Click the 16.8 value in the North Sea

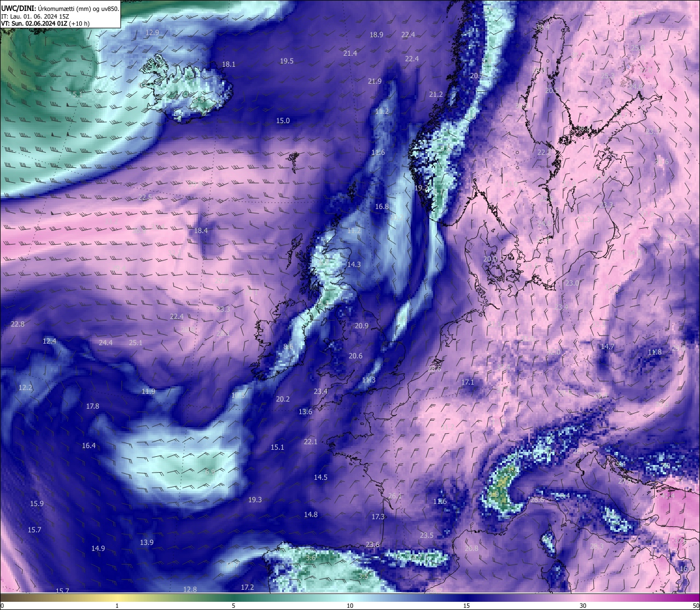(382, 207)
